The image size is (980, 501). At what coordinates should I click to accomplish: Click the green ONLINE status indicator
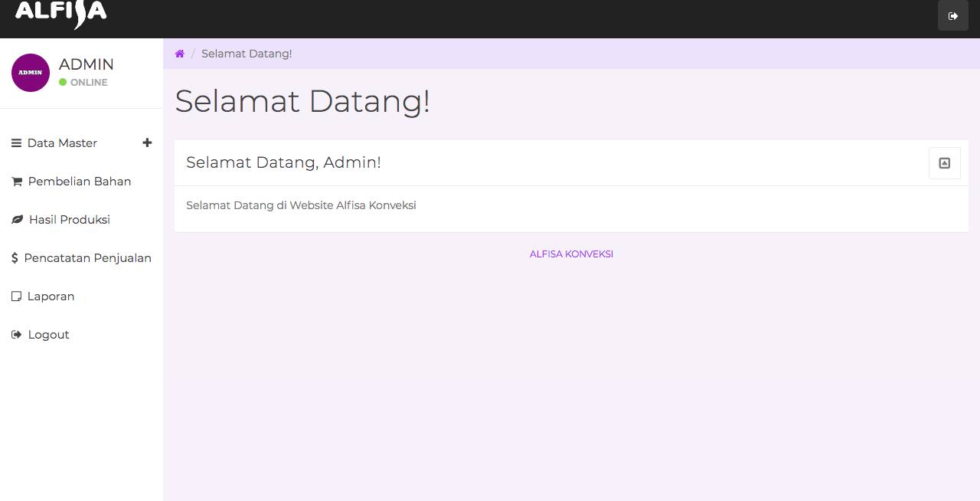[63, 83]
